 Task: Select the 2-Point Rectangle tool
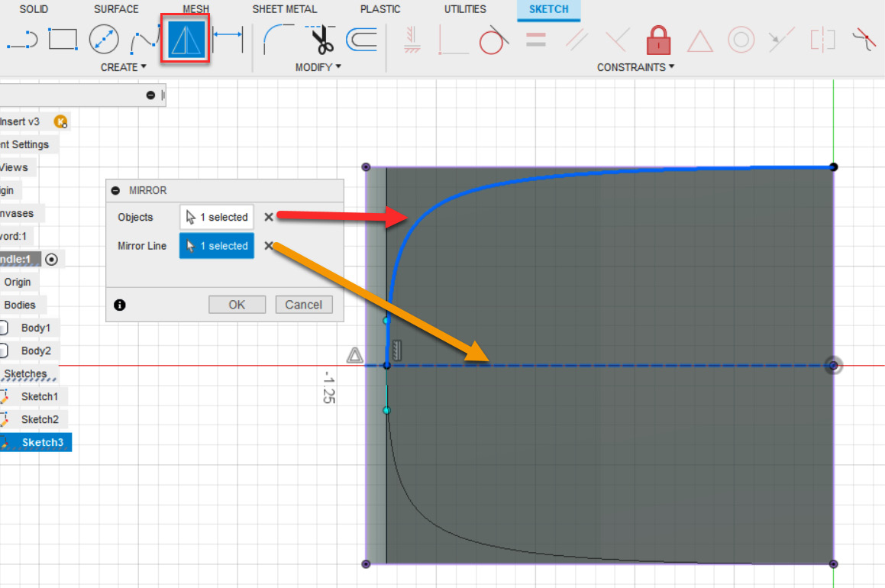point(63,39)
